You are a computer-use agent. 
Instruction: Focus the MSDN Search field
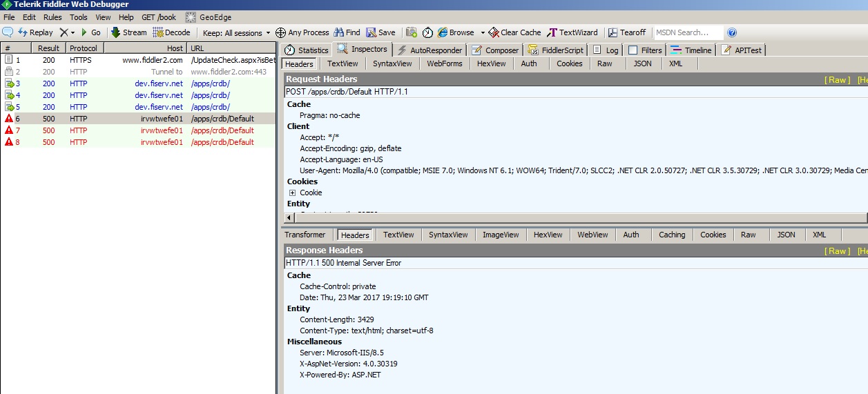pyautogui.click(x=688, y=32)
